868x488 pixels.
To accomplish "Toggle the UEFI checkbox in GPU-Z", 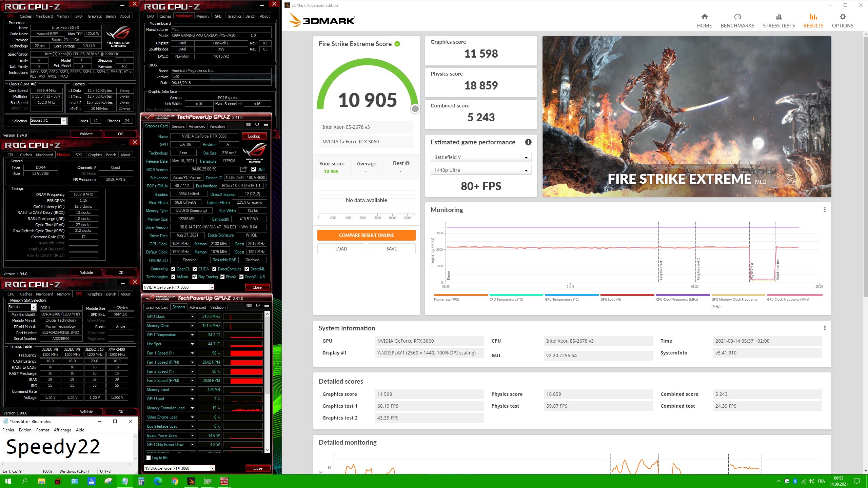I will (x=253, y=169).
